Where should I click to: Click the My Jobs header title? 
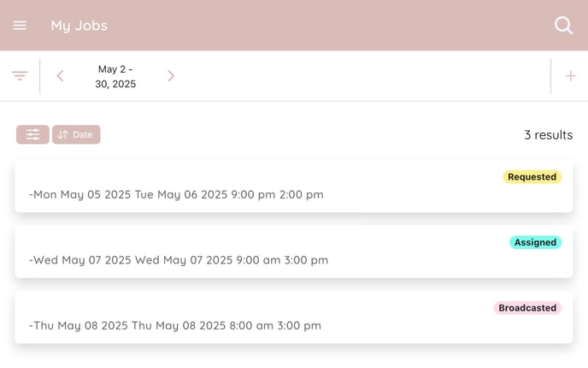click(79, 26)
